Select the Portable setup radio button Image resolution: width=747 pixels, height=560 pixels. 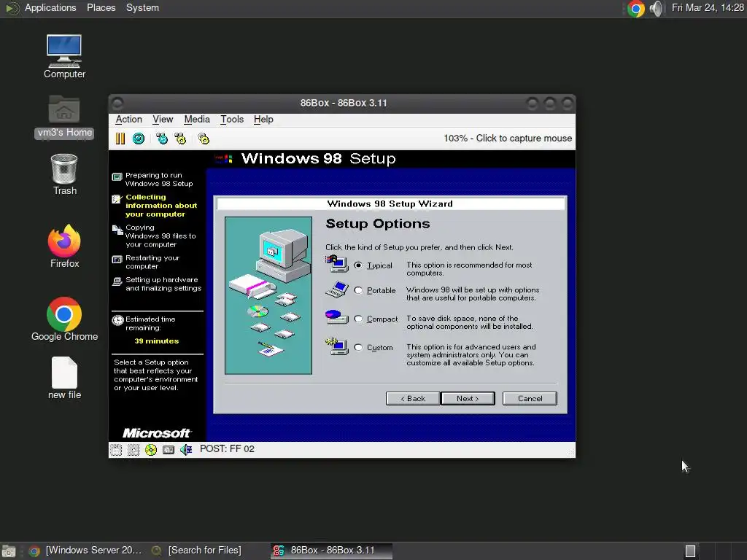[x=358, y=290]
